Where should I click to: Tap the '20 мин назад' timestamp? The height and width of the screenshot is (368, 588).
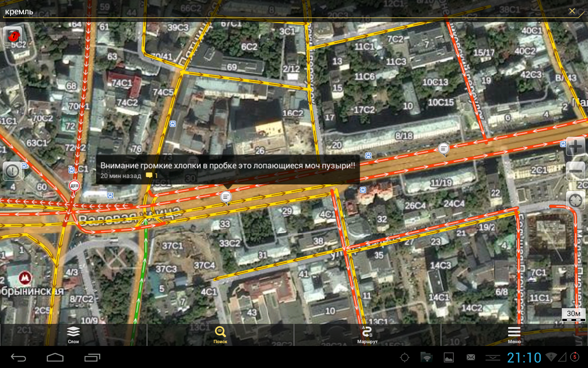point(121,176)
